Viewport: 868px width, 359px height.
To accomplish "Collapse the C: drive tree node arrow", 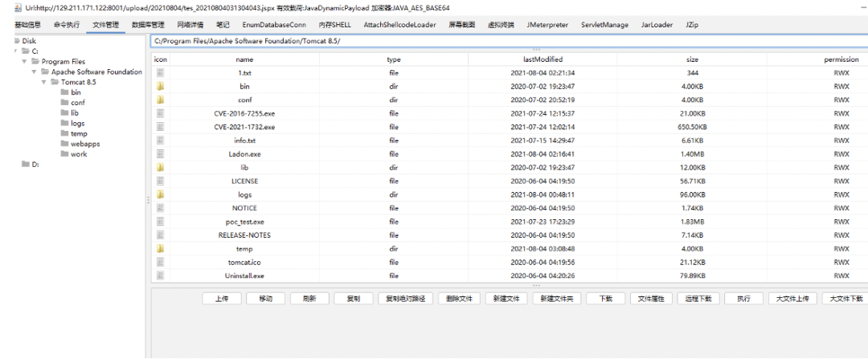I will (16, 51).
